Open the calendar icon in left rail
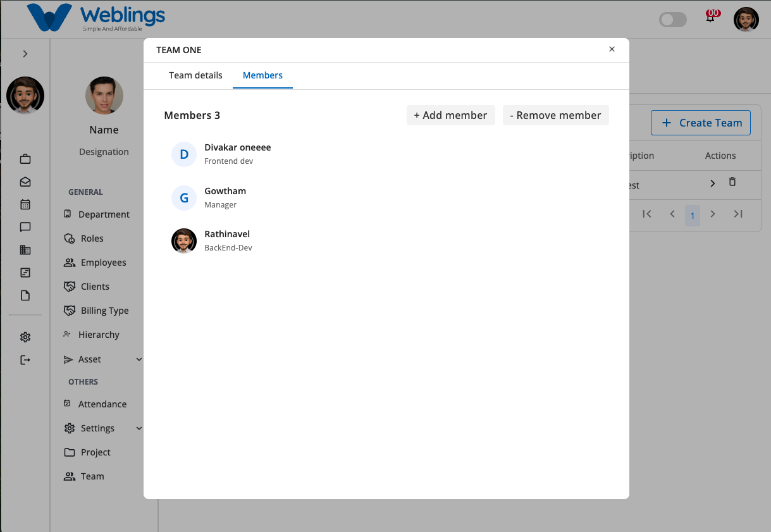This screenshot has height=532, width=771. (x=25, y=204)
